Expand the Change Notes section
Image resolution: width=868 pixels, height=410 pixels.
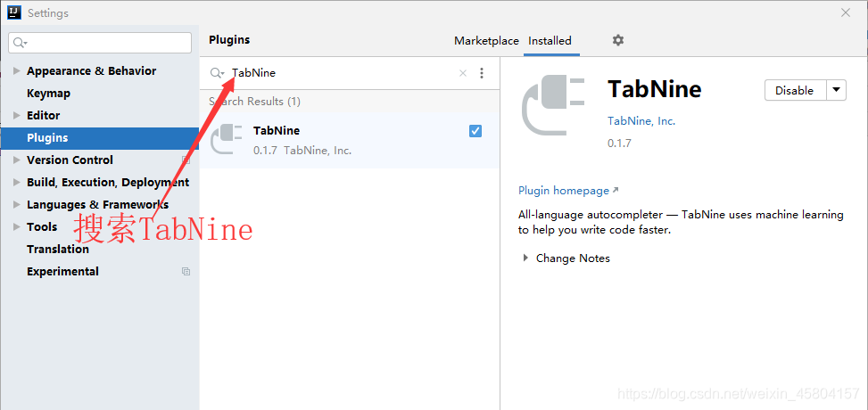pyautogui.click(x=526, y=258)
